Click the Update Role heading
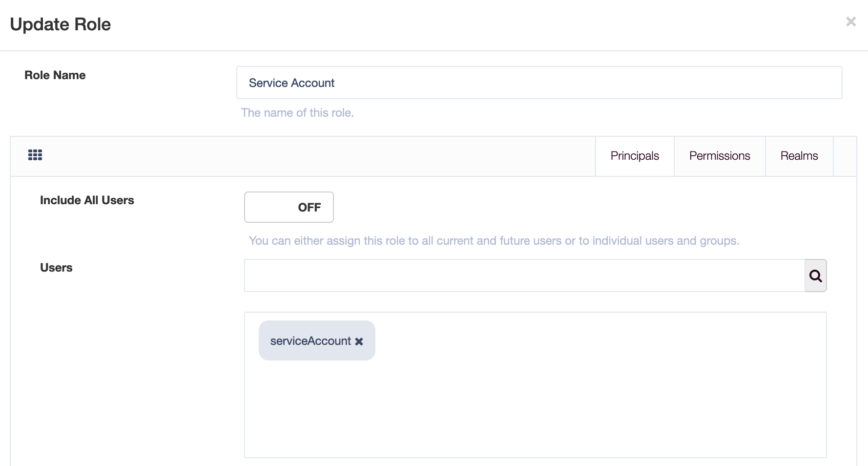The height and width of the screenshot is (466, 868). tap(61, 24)
